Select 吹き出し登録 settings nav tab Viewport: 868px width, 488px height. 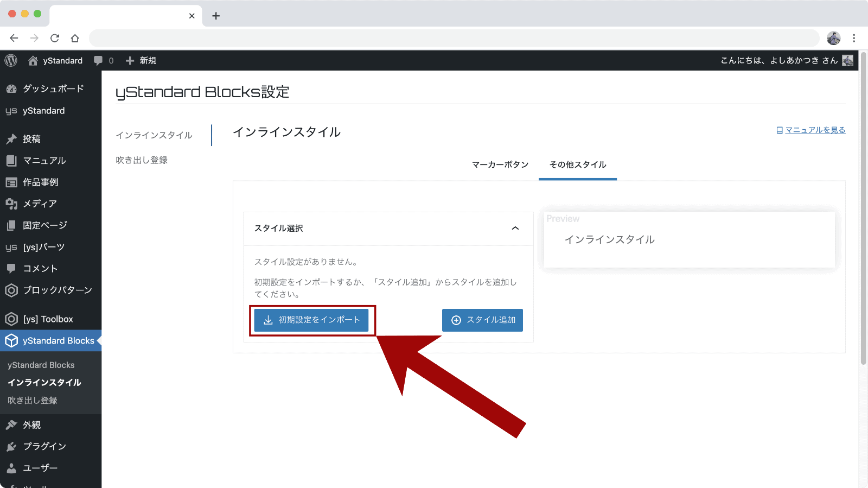pyautogui.click(x=142, y=160)
